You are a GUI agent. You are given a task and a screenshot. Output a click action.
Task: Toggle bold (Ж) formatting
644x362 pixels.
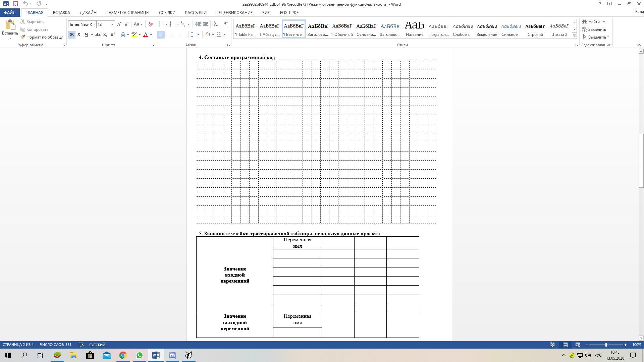71,35
